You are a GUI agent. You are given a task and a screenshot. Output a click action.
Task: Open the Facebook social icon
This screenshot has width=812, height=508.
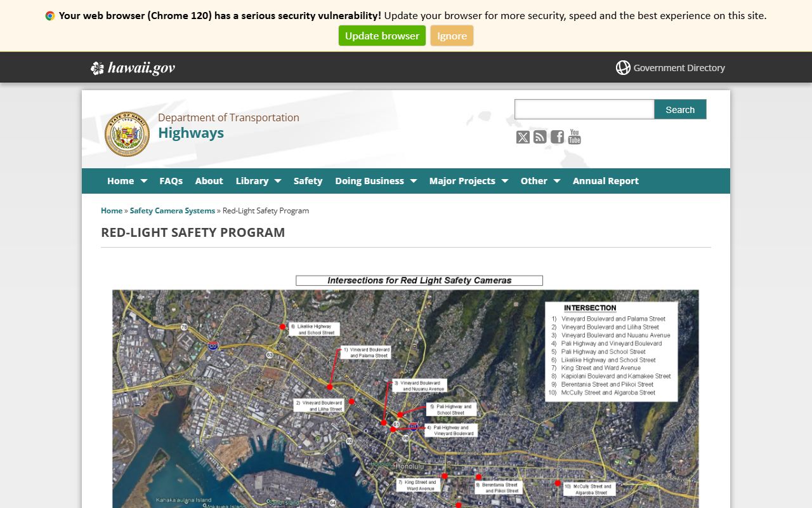(x=557, y=137)
